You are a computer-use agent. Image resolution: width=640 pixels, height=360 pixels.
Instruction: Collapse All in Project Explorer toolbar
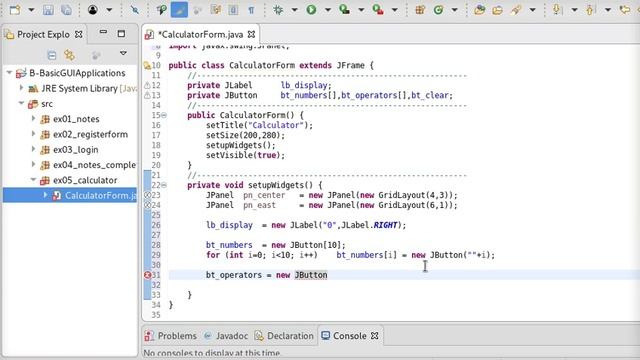[x=52, y=55]
